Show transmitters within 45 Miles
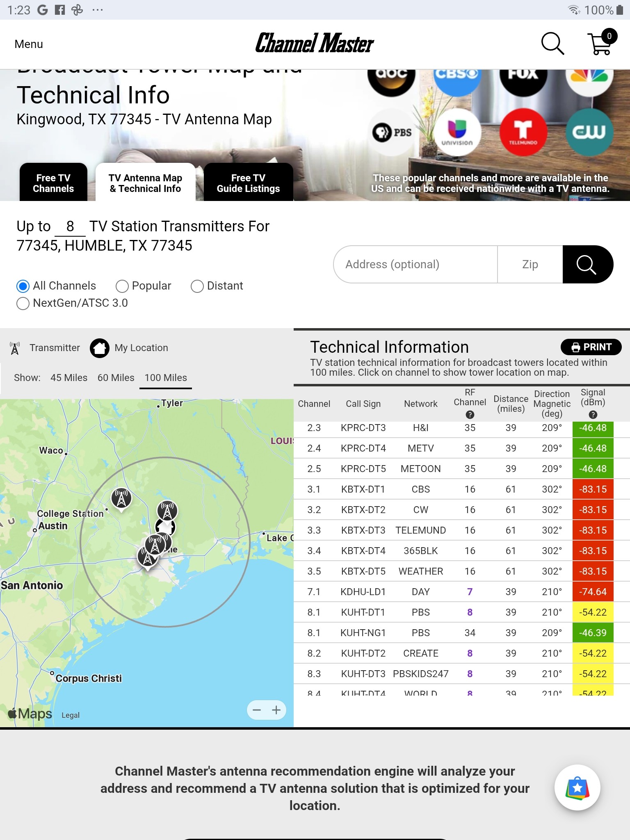The height and width of the screenshot is (840, 630). coord(69,378)
